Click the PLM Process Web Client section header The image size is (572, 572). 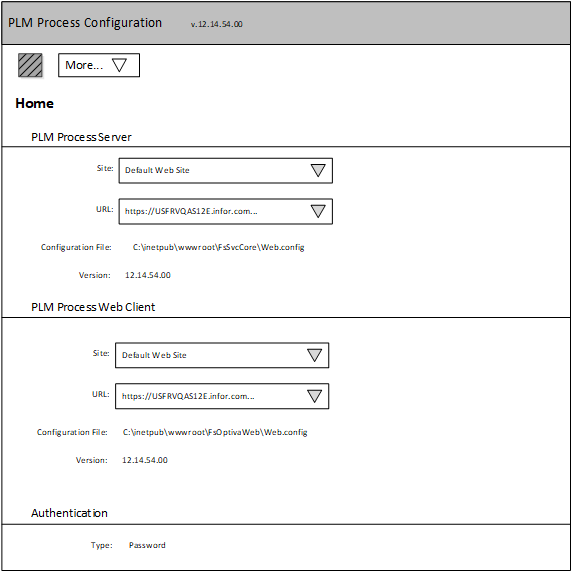tap(93, 307)
